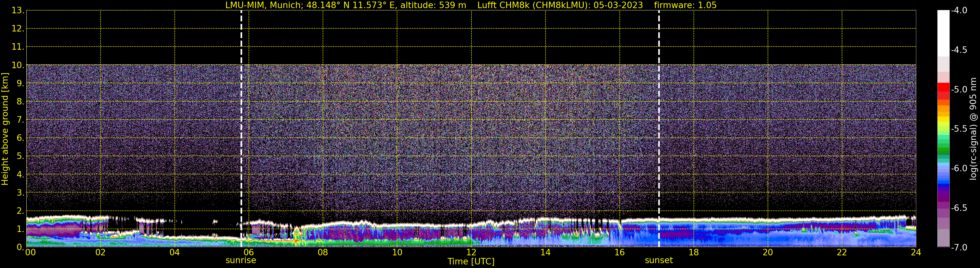Click the height tick label '10.'
This screenshot has width=980, height=268.
pos(18,65)
